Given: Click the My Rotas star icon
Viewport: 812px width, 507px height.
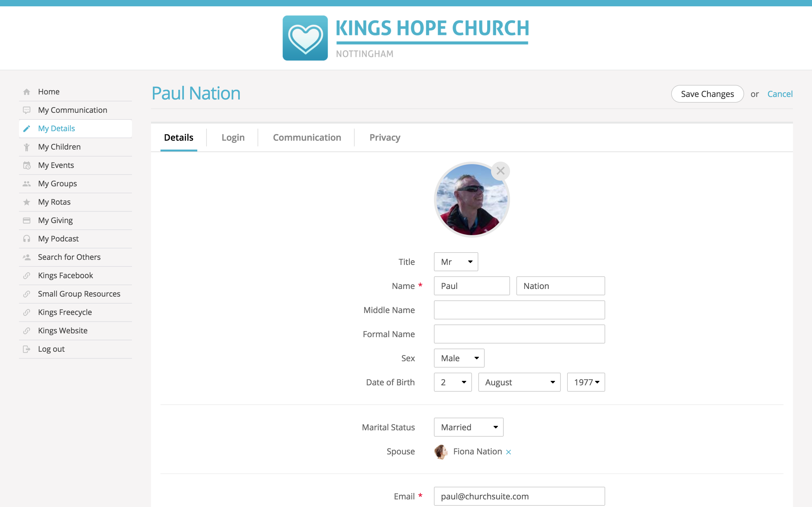Looking at the screenshot, I should [x=27, y=202].
